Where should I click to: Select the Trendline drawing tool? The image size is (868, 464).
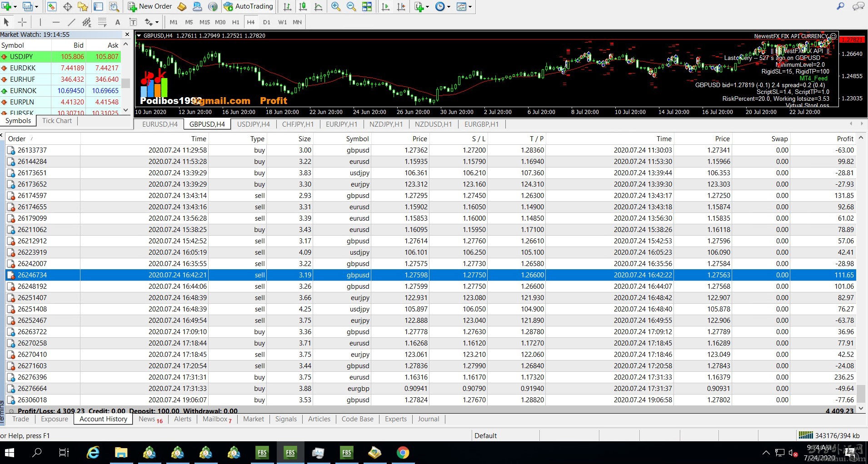(71, 22)
